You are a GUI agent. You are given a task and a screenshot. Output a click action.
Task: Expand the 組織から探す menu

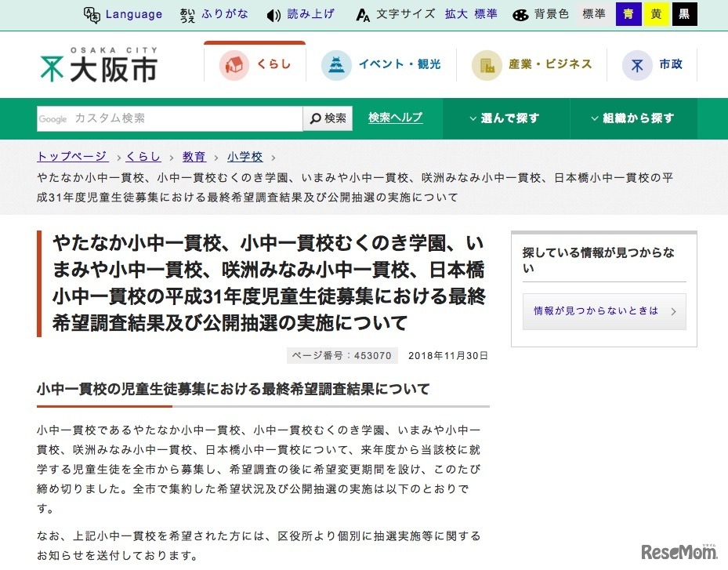(x=633, y=118)
